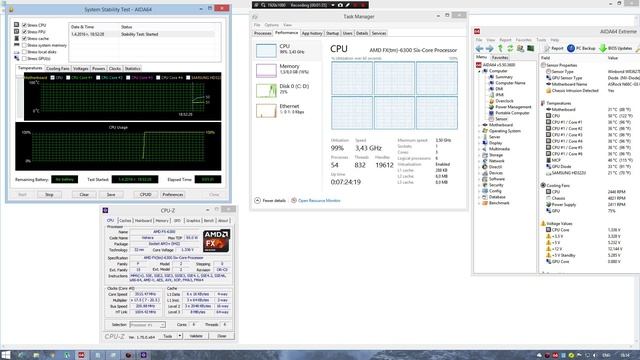Screen dimensions: 640x360
Task: Click AIDA64 refresh toolbar icon
Action: (510, 48)
